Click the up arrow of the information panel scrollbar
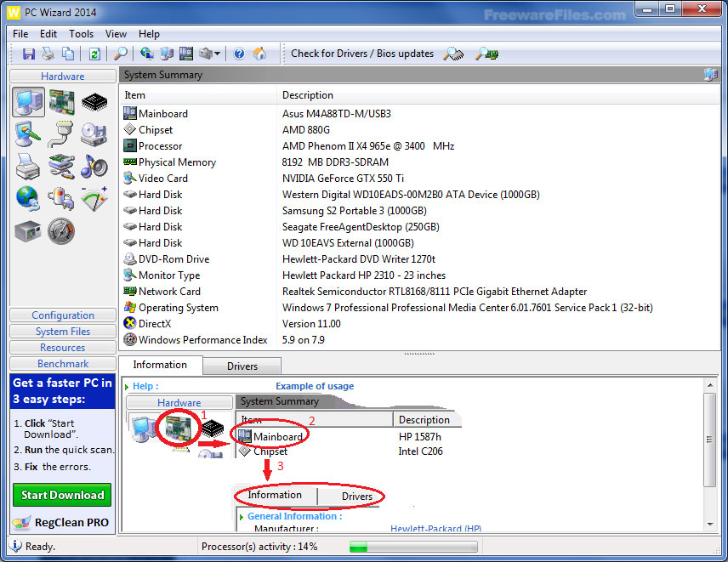 (710, 385)
